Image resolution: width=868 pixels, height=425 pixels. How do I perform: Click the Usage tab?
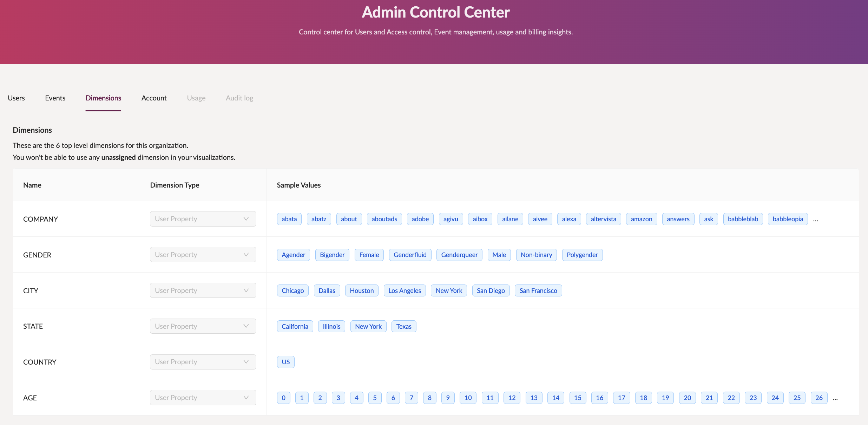[196, 98]
